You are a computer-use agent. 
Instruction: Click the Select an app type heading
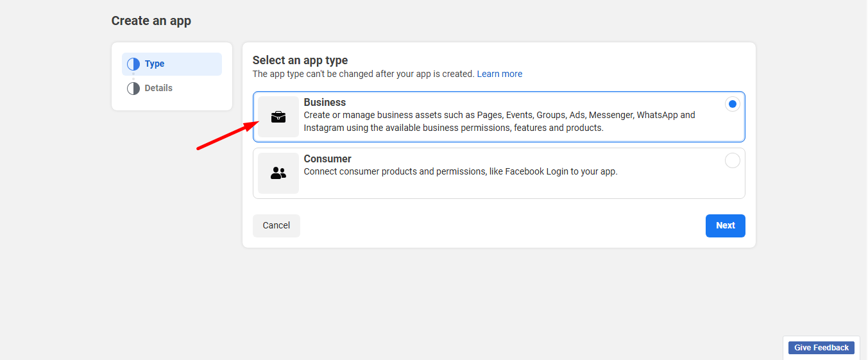tap(300, 60)
